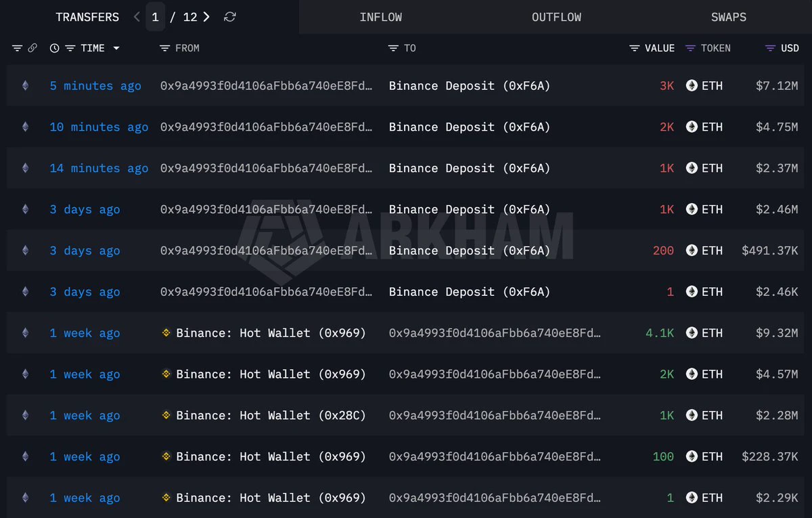Select the TRANSFERS tab
Image resolution: width=812 pixels, height=518 pixels.
87,17
